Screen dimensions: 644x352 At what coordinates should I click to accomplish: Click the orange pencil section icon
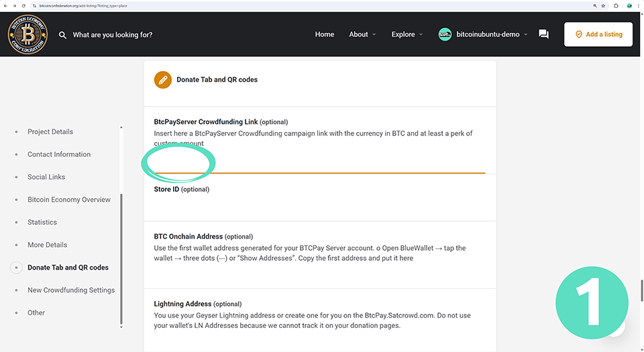coord(162,80)
